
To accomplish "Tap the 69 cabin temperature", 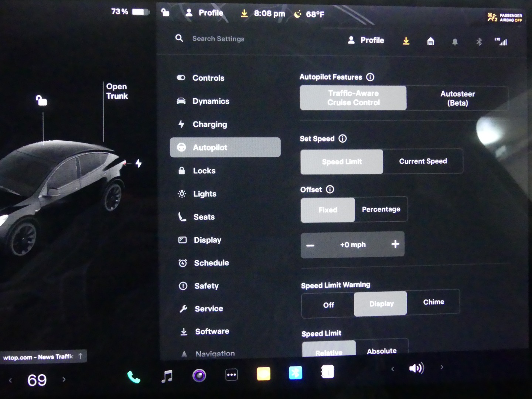I will (x=37, y=380).
